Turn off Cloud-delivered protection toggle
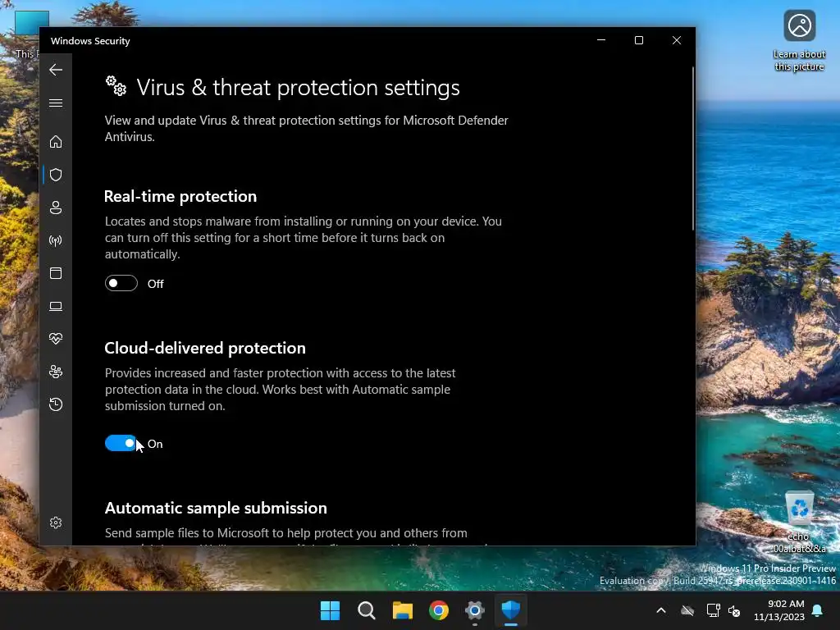840x630 pixels. (121, 443)
